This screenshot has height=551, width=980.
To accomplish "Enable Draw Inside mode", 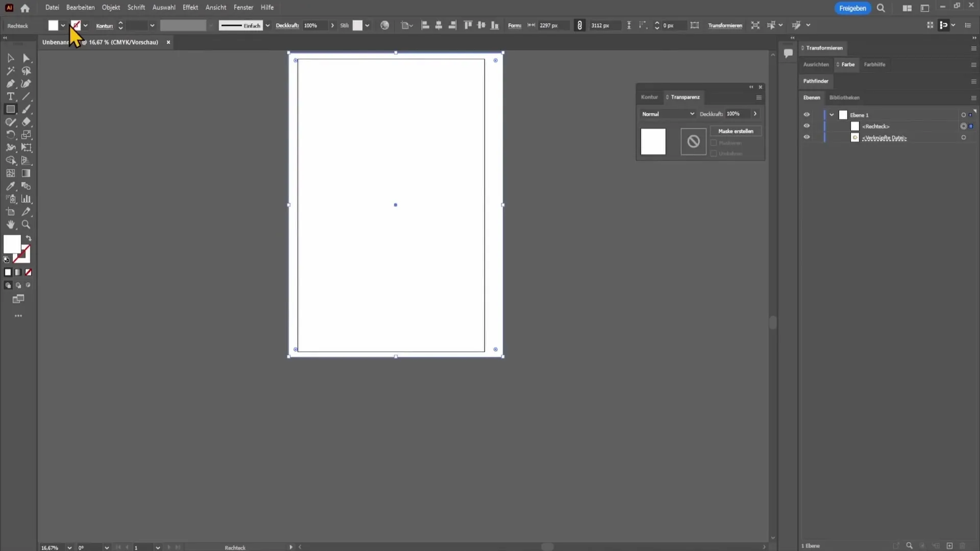I will tap(29, 286).
